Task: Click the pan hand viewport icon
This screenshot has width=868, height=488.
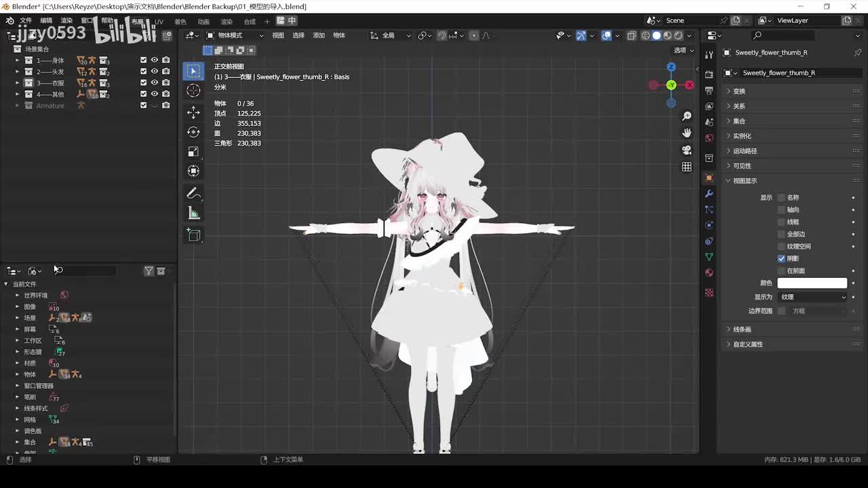Action: pyautogui.click(x=686, y=133)
